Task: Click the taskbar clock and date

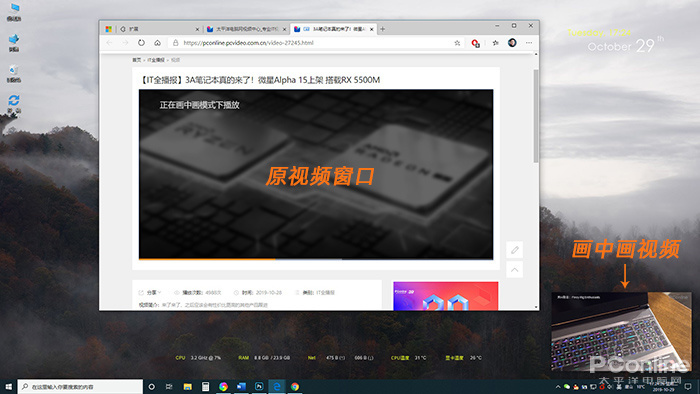Action: click(x=662, y=386)
